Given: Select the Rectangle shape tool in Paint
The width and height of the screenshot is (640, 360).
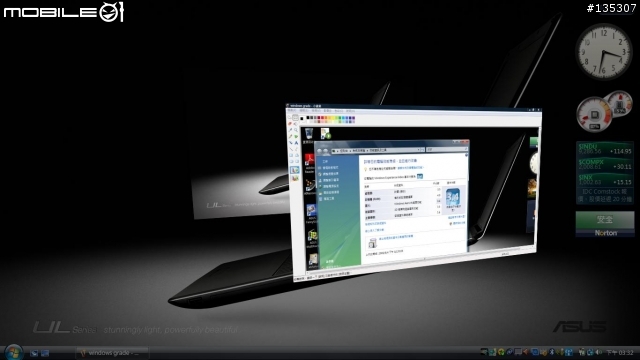Looking at the screenshot, I should click(291, 155).
